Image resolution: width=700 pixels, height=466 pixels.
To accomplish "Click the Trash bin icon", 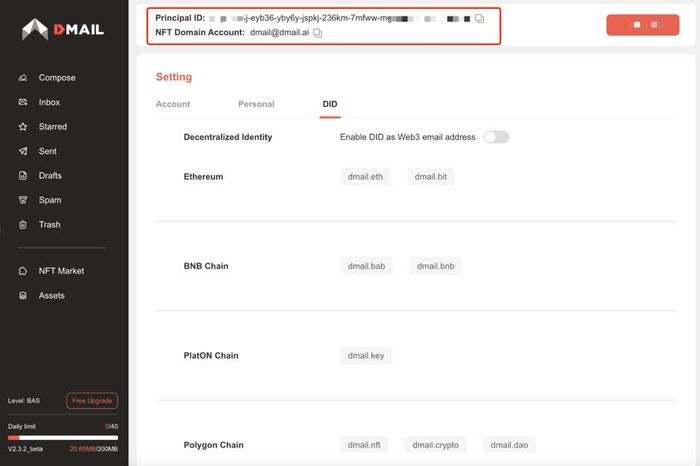I will point(23,225).
